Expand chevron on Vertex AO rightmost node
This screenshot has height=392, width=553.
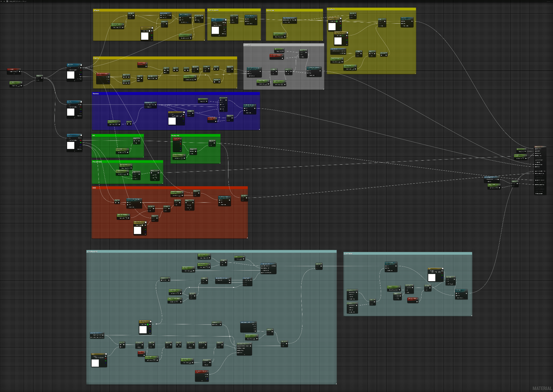point(215,141)
